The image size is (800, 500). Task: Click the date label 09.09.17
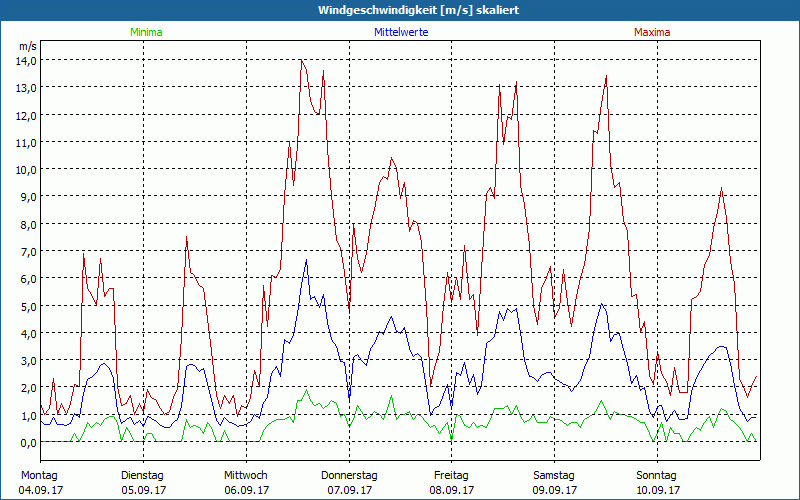(555, 490)
